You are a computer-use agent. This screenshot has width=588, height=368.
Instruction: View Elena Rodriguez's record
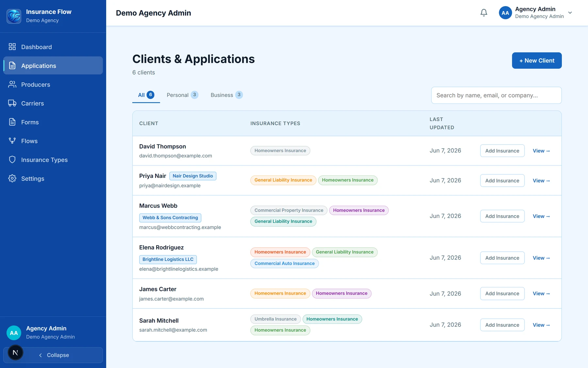(x=541, y=258)
